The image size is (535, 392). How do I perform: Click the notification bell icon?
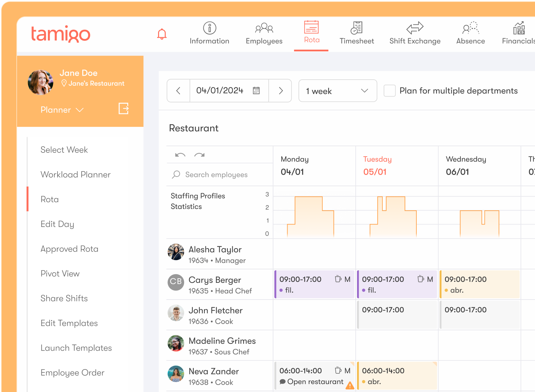162,34
